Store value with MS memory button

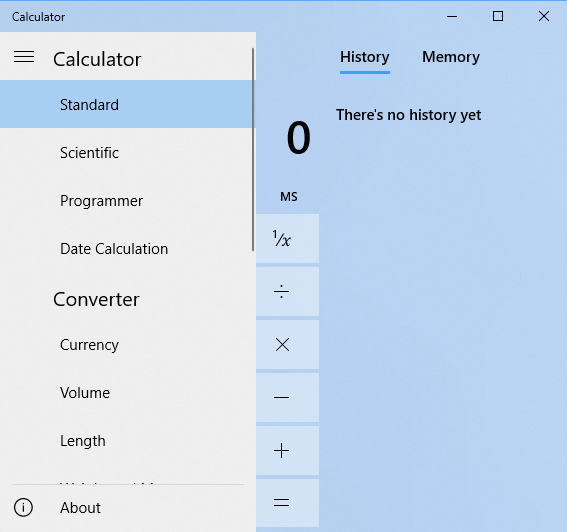point(289,197)
